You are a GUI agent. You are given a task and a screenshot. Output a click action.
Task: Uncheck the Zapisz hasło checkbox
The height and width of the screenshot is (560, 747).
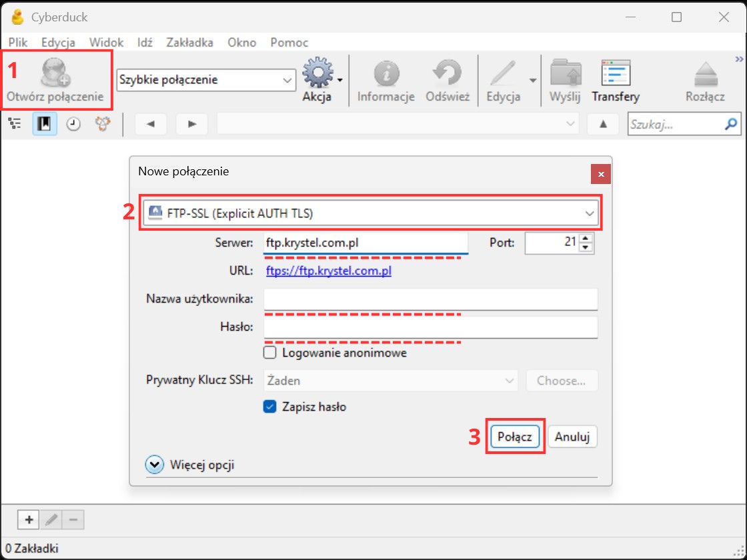click(270, 407)
